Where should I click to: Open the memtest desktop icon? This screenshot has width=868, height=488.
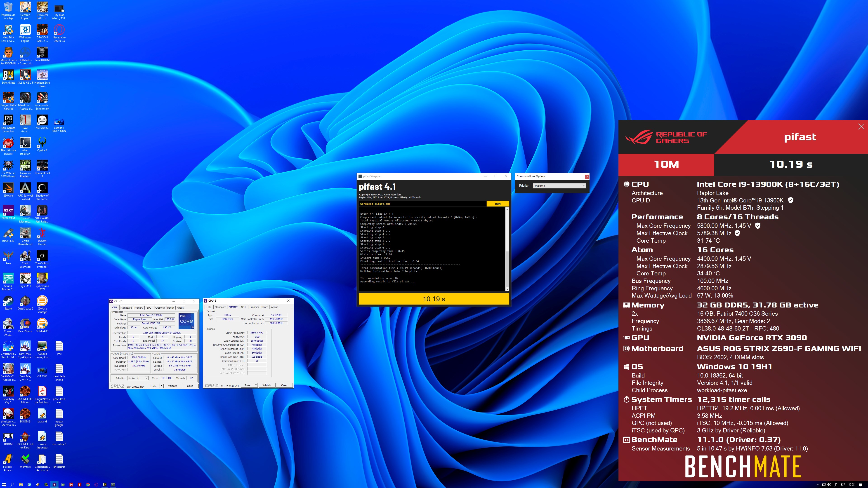(25, 461)
